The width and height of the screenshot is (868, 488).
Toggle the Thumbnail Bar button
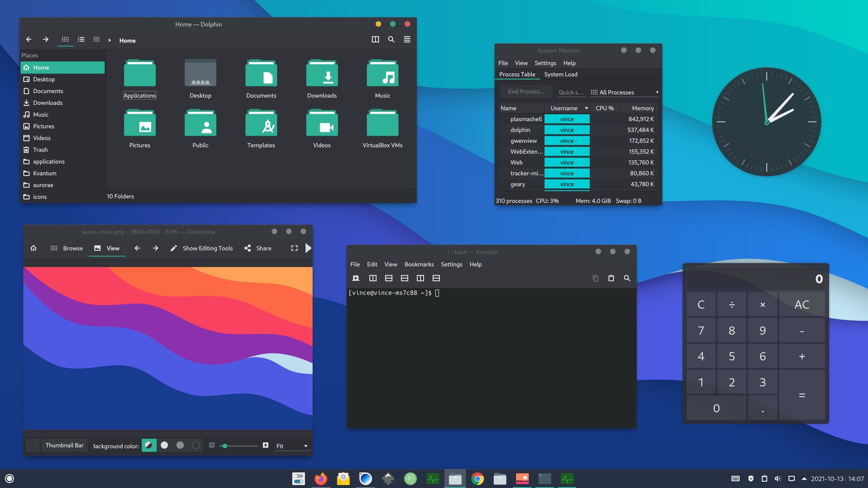click(x=64, y=446)
